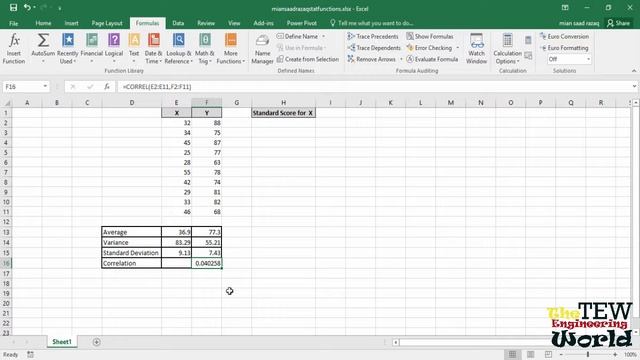Expand the formula bar
The width and height of the screenshot is (640, 360).
634,87
